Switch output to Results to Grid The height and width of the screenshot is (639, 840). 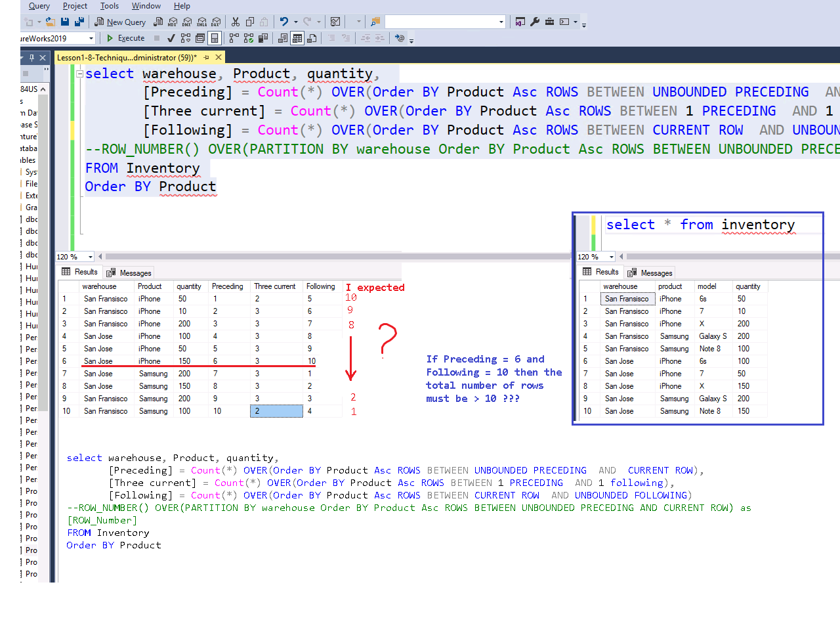(297, 38)
